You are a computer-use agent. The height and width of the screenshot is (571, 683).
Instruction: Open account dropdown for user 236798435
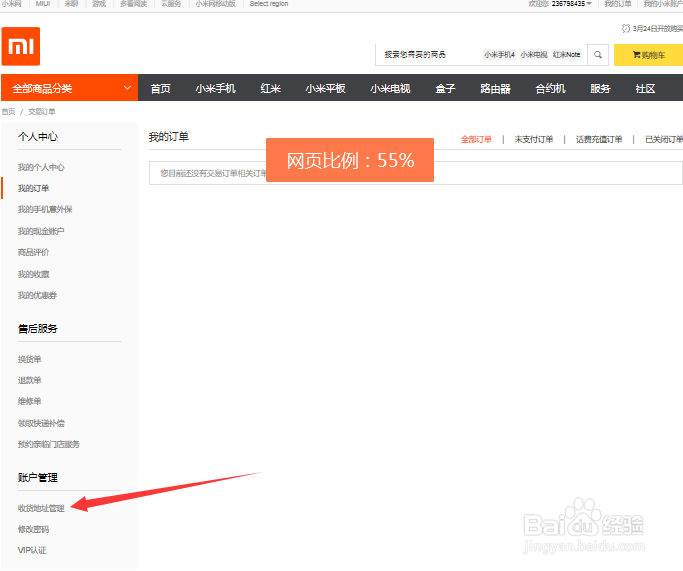(x=571, y=3)
